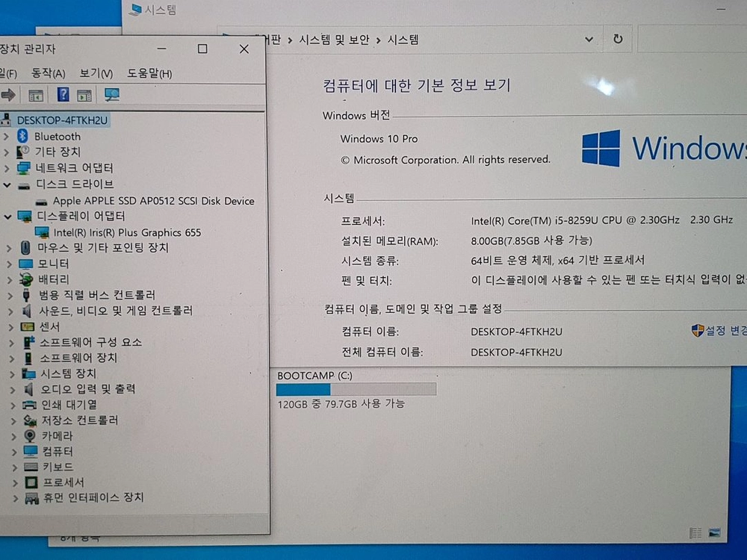Click the 휴먼 인터페이스 장치 icon
Screen dimensions: 747x560
[32, 499]
